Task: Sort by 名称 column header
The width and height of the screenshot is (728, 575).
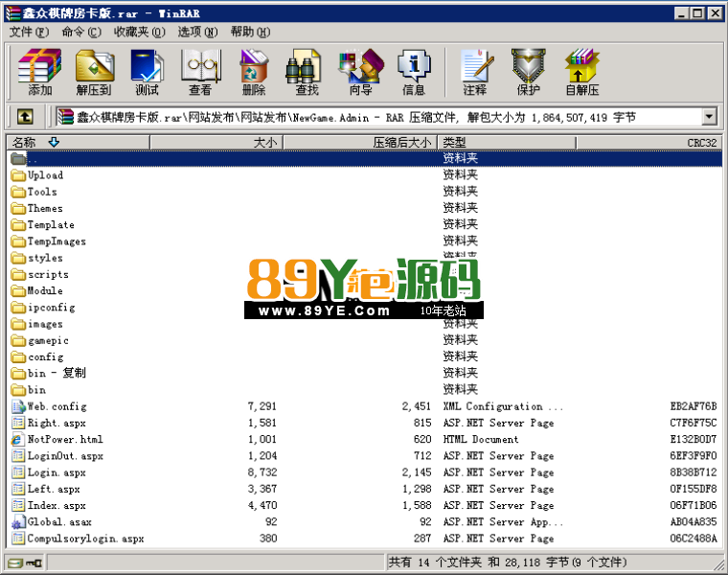Action: pos(78,142)
